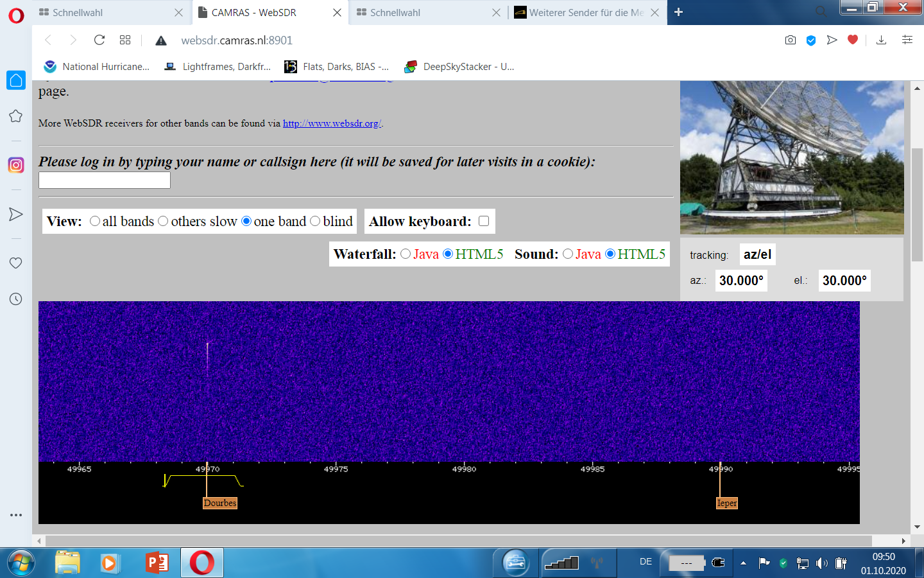The width and height of the screenshot is (924, 578).
Task: Add page to bookmarks with heart icon
Action: (853, 40)
